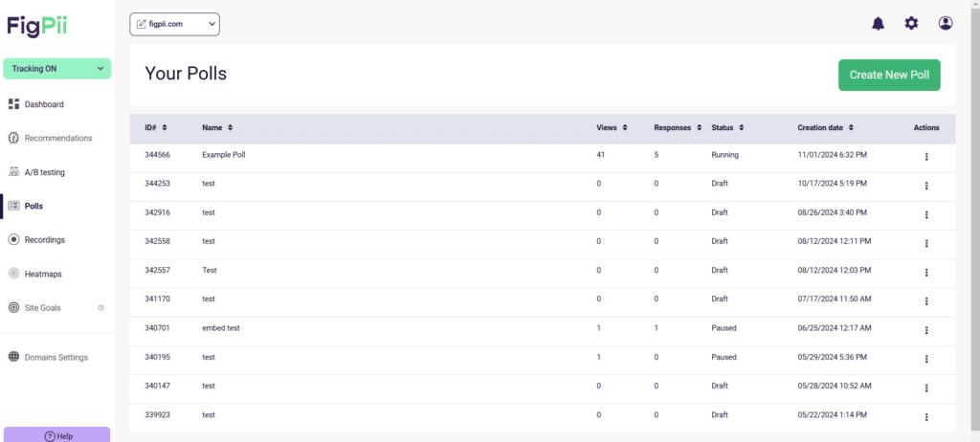Open actions menu for poll 344253
The width and height of the screenshot is (980, 442).
[x=926, y=186]
